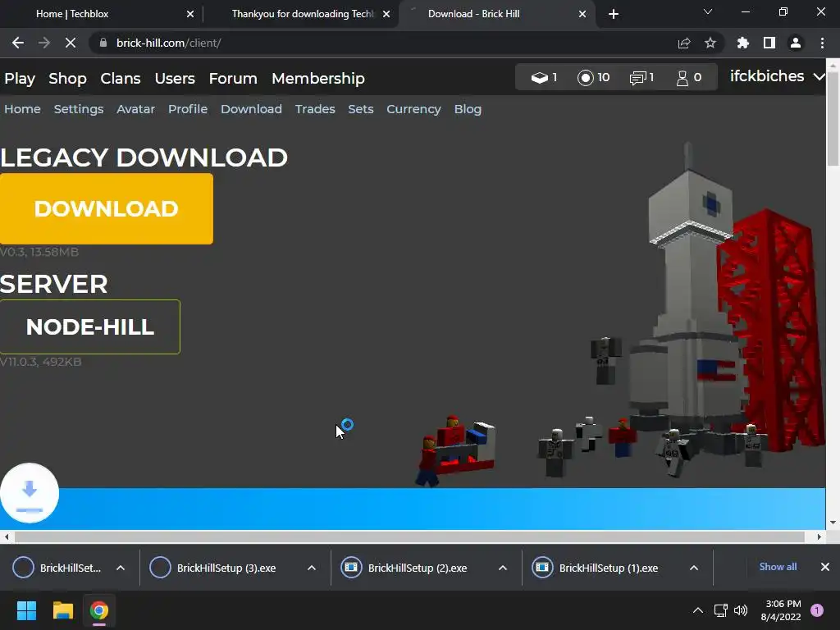The image size is (840, 630).
Task: Switch to Thankyou for downloading Techblox tab
Action: click(x=303, y=14)
